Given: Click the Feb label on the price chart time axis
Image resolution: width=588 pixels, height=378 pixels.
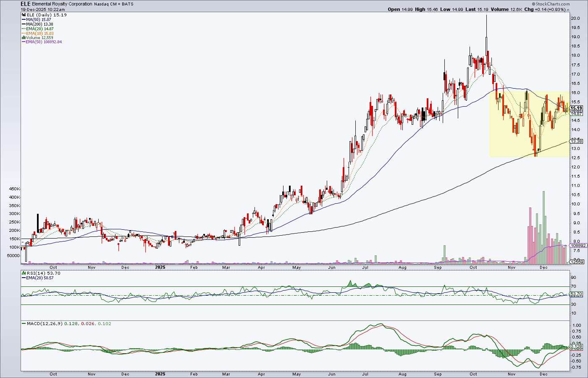Looking at the screenshot, I should pos(194,267).
